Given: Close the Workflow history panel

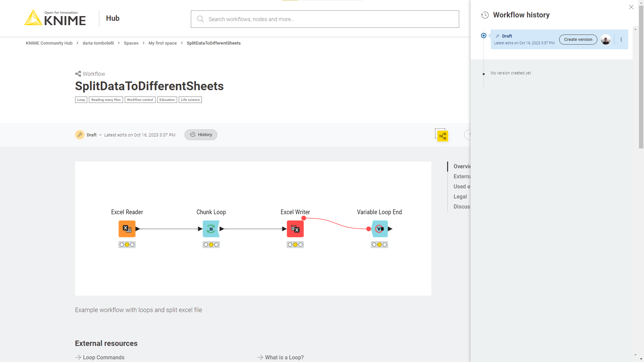Looking at the screenshot, I should 631,7.
